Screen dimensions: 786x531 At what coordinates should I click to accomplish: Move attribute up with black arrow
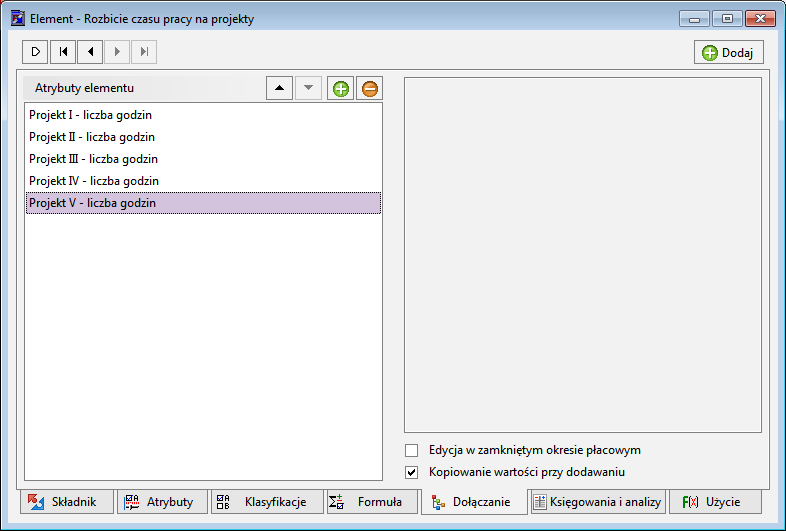(x=280, y=89)
